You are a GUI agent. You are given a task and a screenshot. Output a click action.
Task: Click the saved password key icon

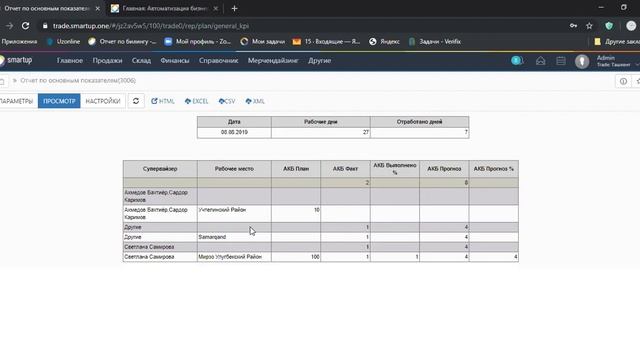click(x=573, y=26)
